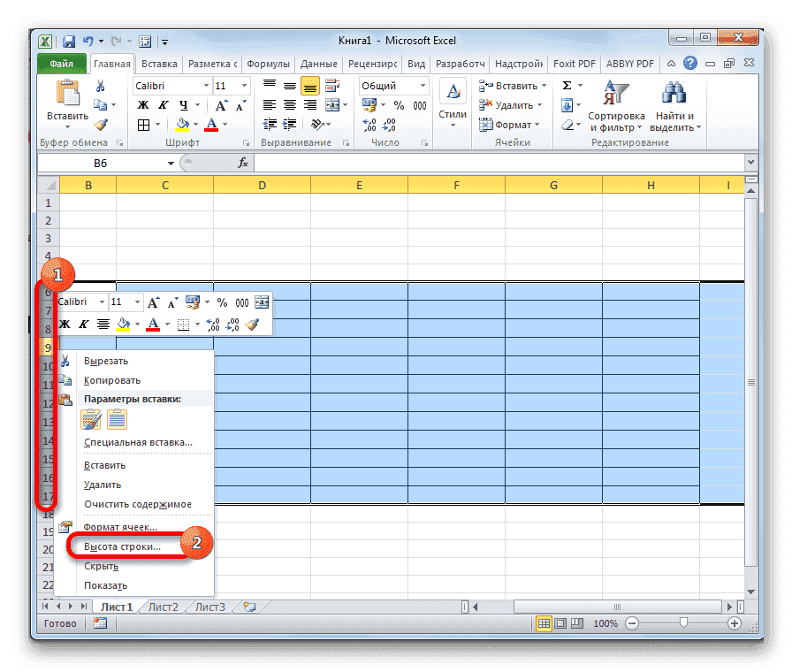Toggle italic (К) in the Шрифт group
The image size is (792, 672).
click(162, 104)
